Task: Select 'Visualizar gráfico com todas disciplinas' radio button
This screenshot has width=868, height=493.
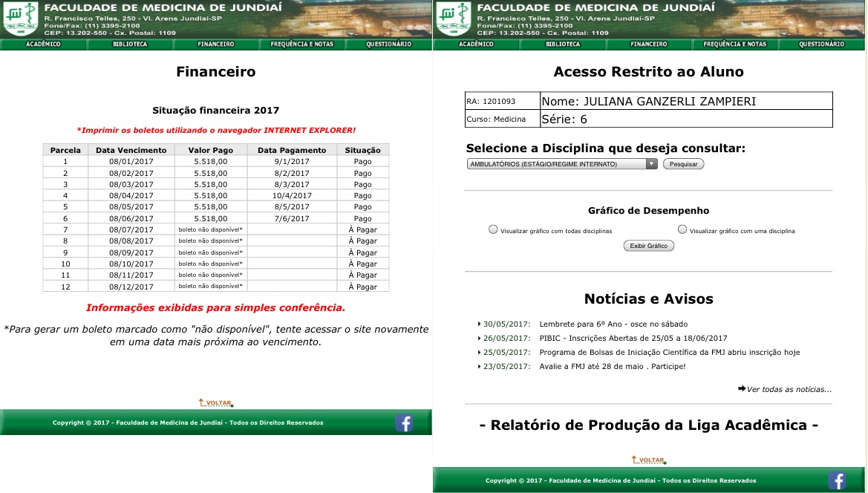Action: (493, 230)
